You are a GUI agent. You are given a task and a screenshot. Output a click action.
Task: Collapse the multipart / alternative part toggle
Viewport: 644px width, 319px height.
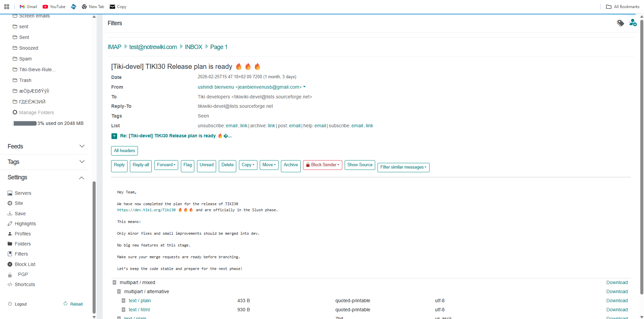[119, 291]
